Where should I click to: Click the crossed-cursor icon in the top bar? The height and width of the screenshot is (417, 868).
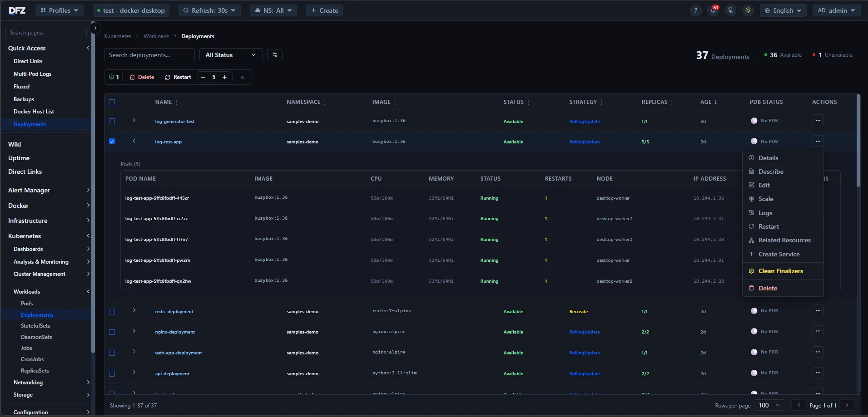tap(730, 10)
